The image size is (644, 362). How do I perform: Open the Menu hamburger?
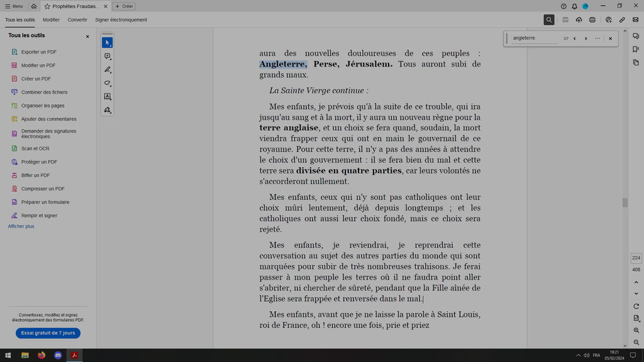coord(14,6)
